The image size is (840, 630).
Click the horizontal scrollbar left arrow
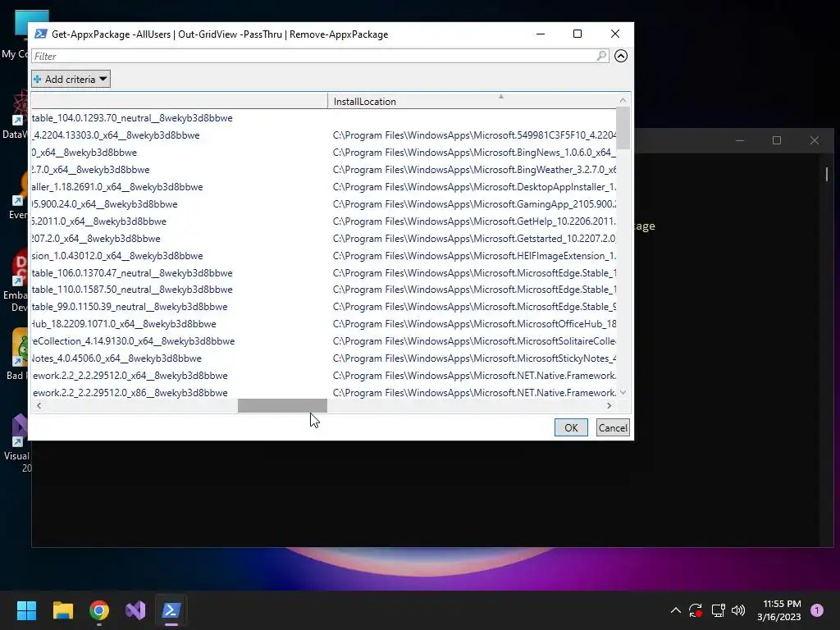(39, 405)
